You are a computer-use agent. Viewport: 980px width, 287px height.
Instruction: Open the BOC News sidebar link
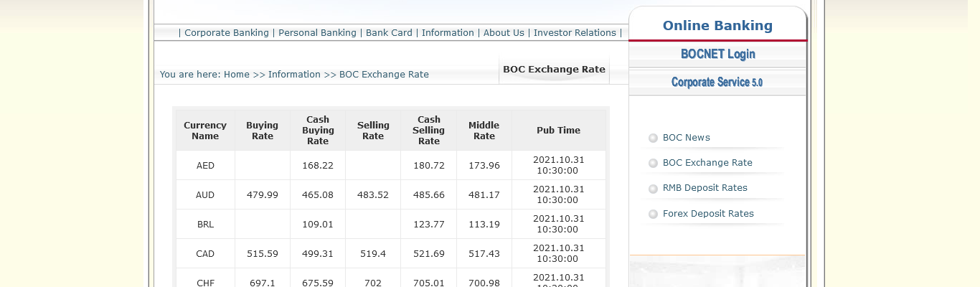(x=687, y=138)
